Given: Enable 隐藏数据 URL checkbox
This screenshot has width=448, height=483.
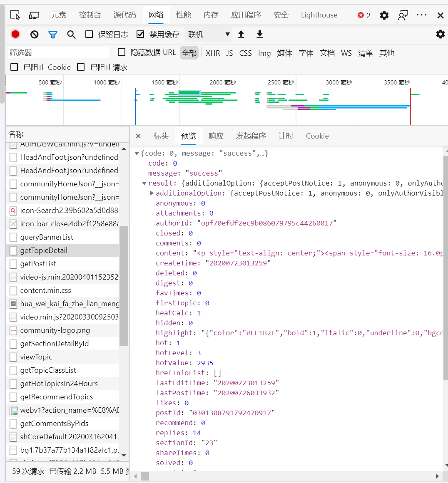Looking at the screenshot, I should coord(122,52).
